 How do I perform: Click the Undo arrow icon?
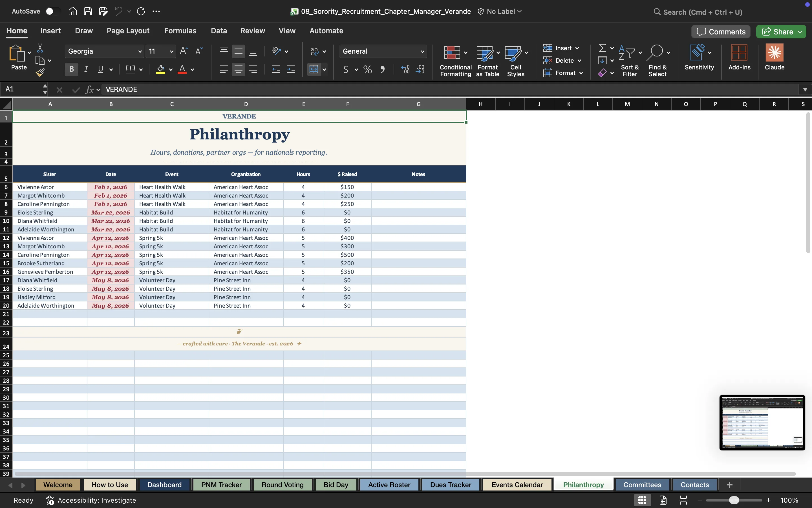(x=118, y=11)
